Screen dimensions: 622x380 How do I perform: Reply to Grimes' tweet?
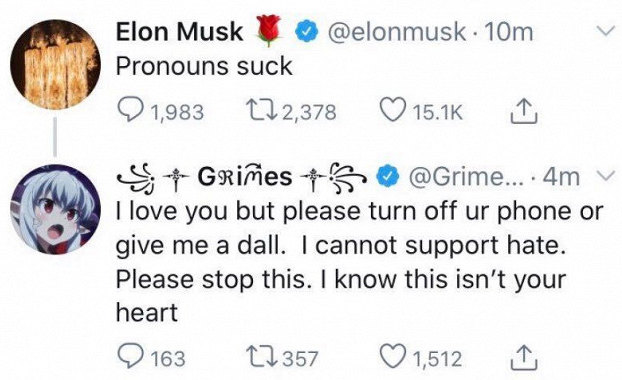(x=130, y=356)
